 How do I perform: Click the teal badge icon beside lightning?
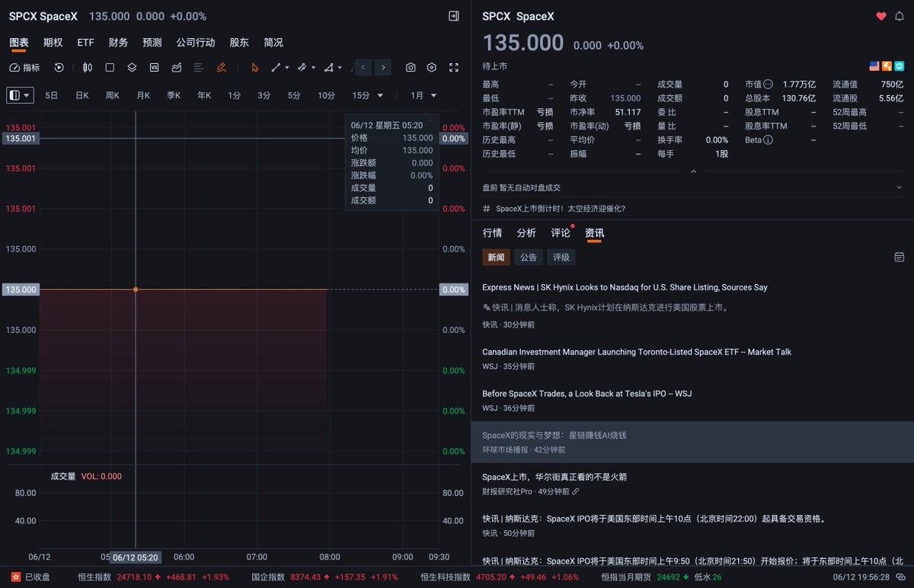point(899,66)
